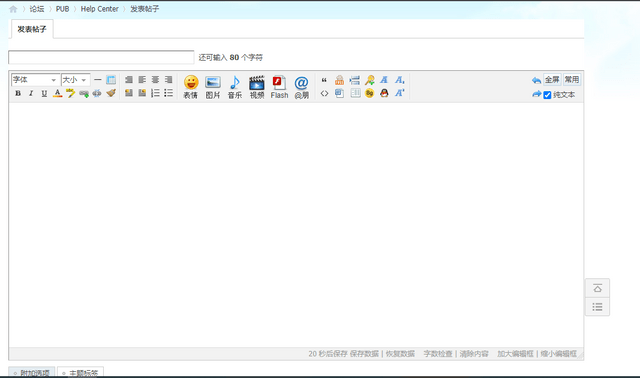640x378 pixels.
Task: Click inside the post body editor area
Action: pyautogui.click(x=296, y=225)
